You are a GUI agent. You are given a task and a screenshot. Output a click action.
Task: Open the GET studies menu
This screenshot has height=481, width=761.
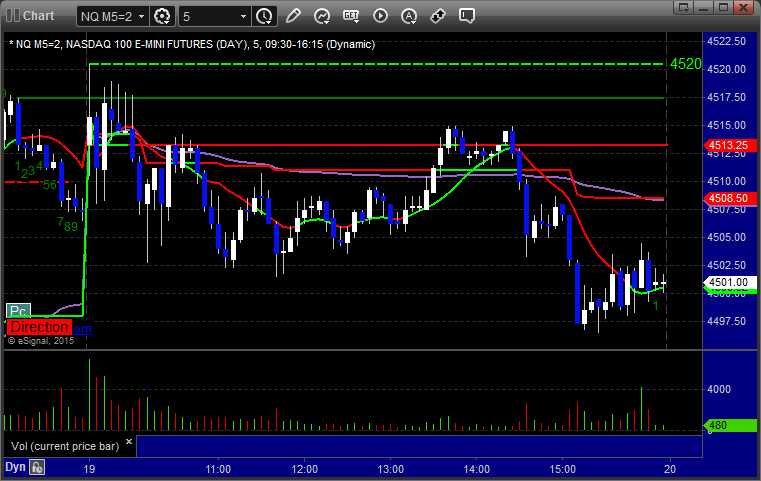pos(351,16)
